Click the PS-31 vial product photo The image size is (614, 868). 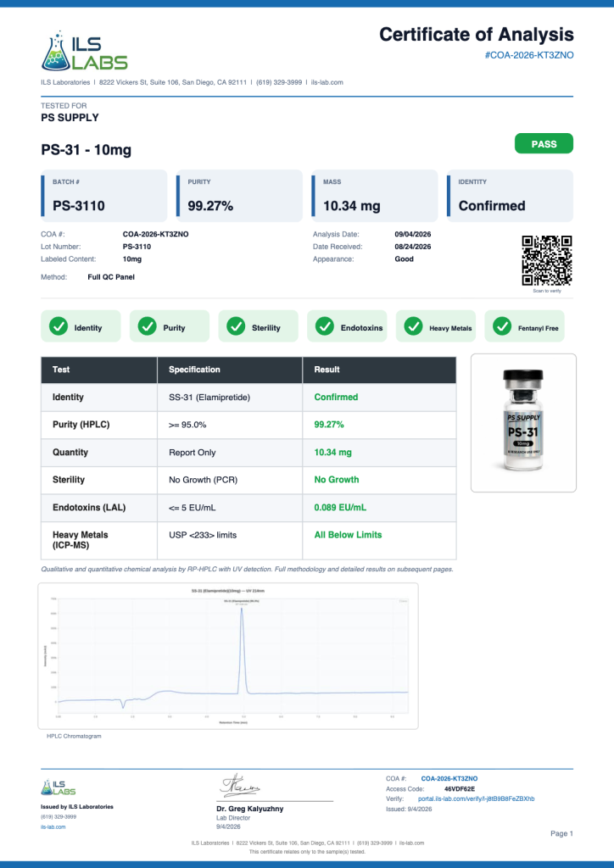(x=523, y=423)
